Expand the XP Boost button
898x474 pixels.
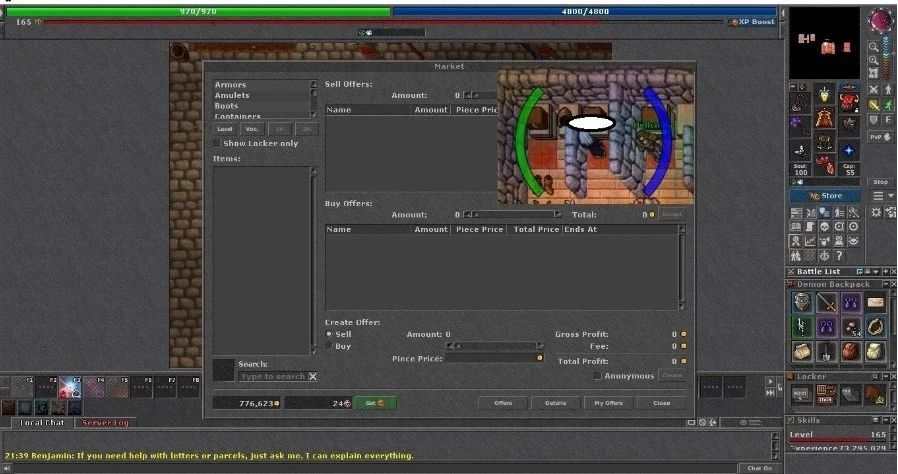point(752,22)
